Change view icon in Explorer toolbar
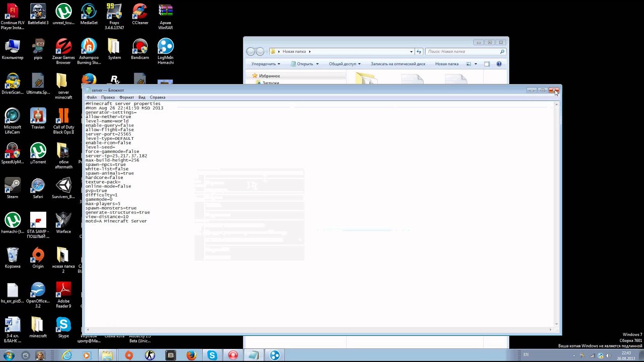Image resolution: width=644 pixels, height=362 pixels. [x=468, y=64]
